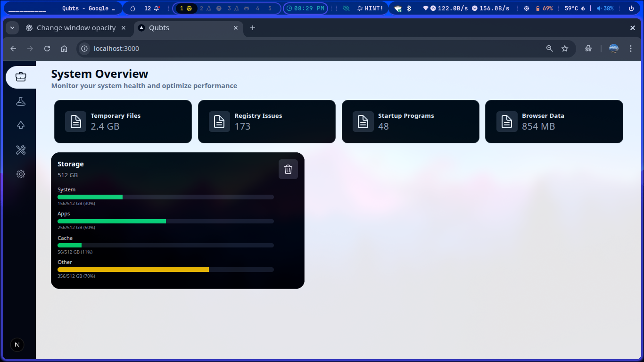Click the Other storage usage bar
This screenshot has height=362, width=644.
click(x=165, y=270)
